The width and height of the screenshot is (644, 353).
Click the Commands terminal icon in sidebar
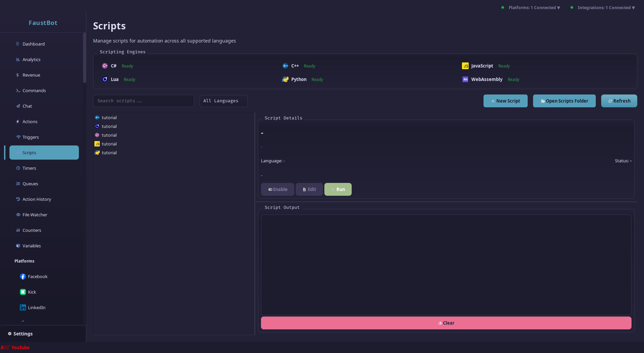[18, 90]
